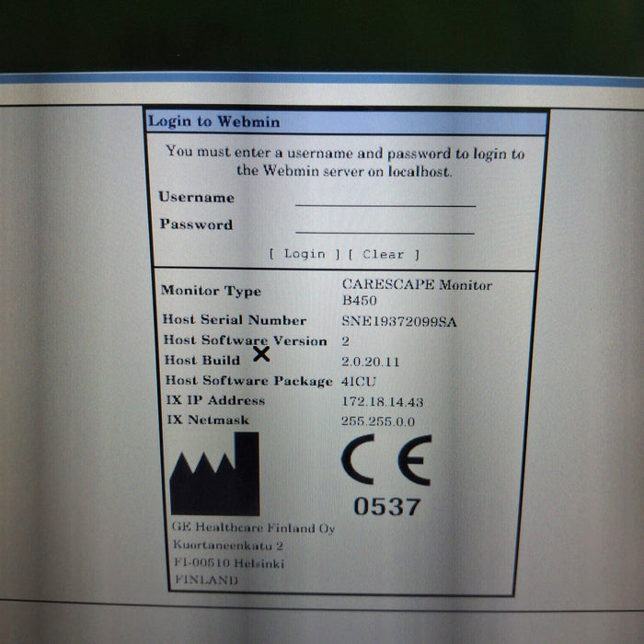
Task: Click the software package value '4ICU'
Action: coord(358,381)
